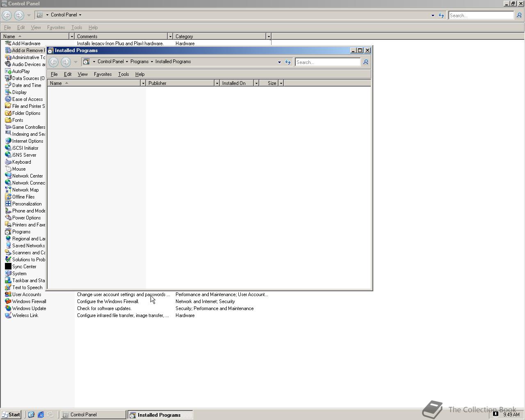Open View menu in Control Panel window
Viewport: 525px width, 420px height.
[x=36, y=27]
